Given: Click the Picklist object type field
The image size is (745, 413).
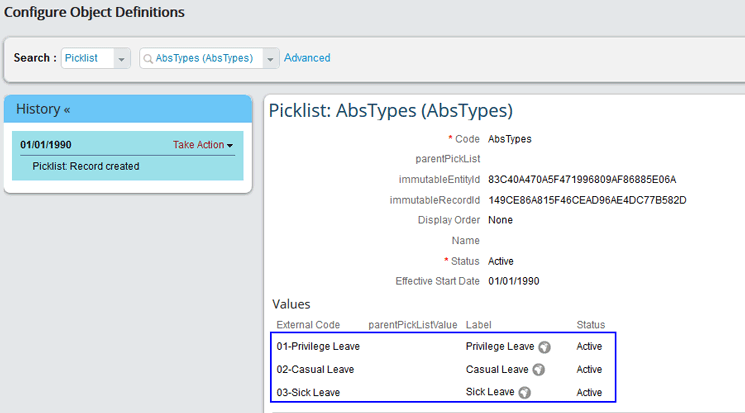Looking at the screenshot, I should point(87,58).
